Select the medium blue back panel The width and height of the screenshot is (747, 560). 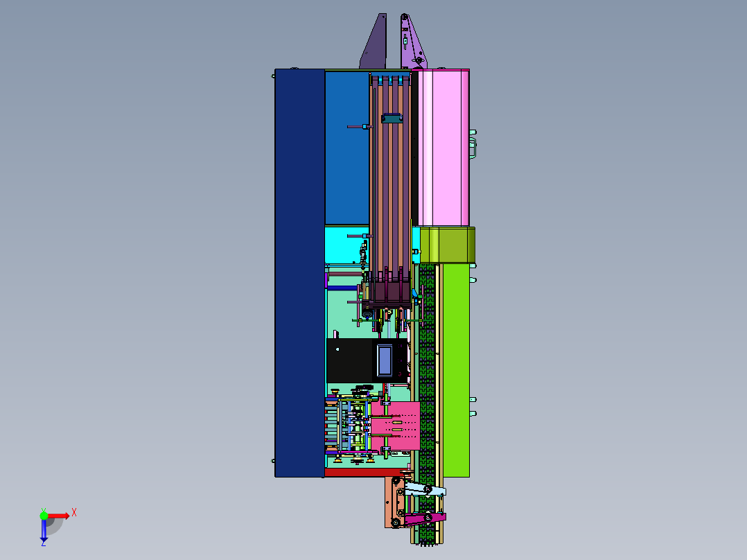tap(346, 148)
